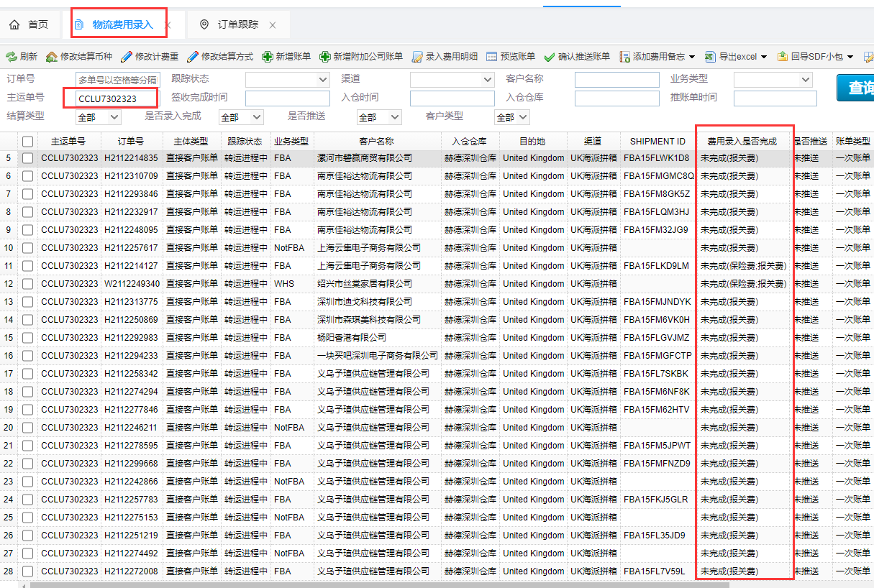The image size is (874, 588).
Task: Click the 修改结算币种 toolbar icon
Action: (52, 57)
